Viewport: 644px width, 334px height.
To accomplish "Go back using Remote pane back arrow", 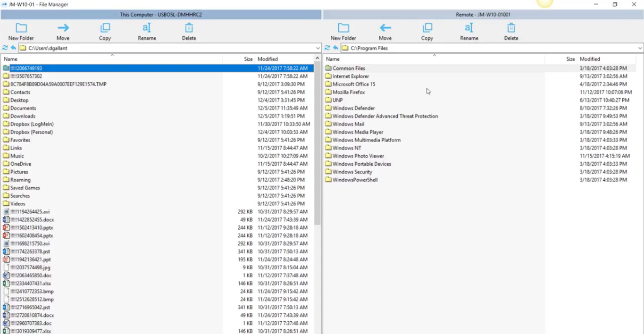I will tap(335, 48).
